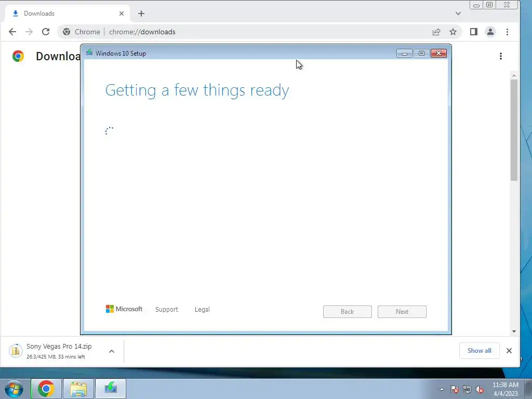Image resolution: width=532 pixels, height=399 pixels.
Task: Expand Chrome's tab search chevron
Action: (x=458, y=14)
